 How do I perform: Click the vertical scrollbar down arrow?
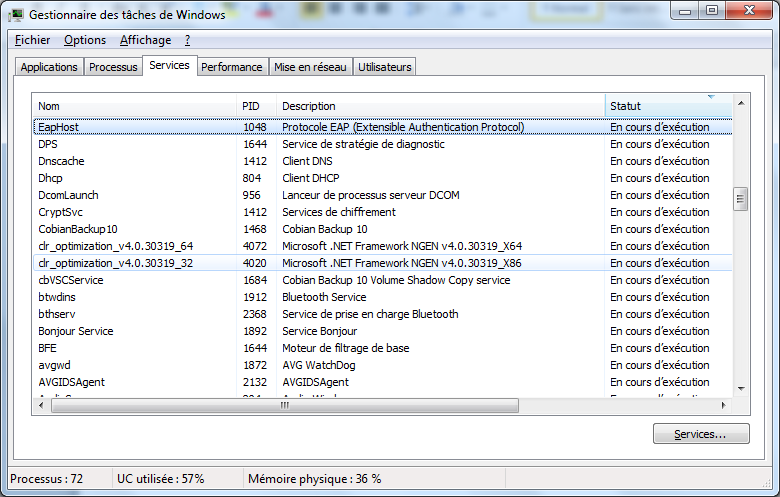coord(741,389)
